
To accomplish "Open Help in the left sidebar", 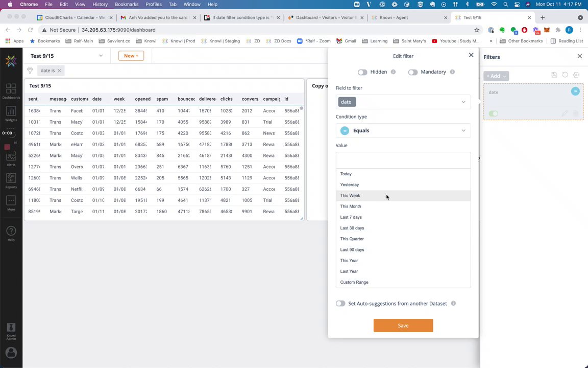I will pos(11,234).
